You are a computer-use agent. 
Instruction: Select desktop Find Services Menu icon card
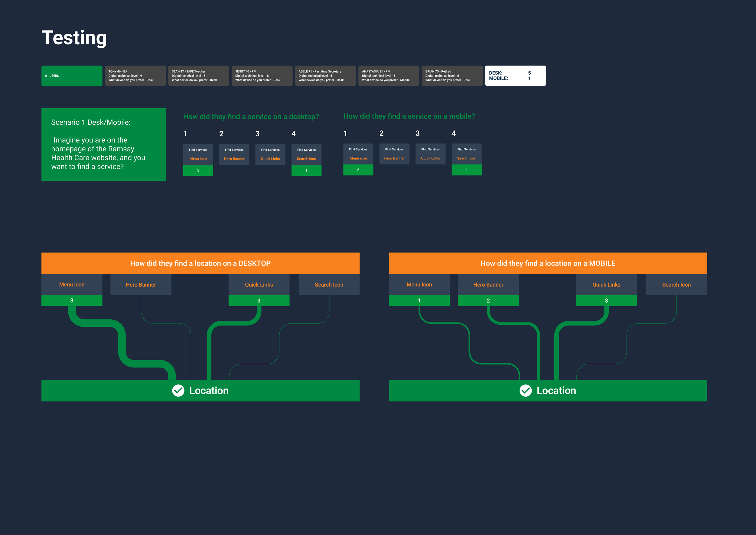point(198,155)
